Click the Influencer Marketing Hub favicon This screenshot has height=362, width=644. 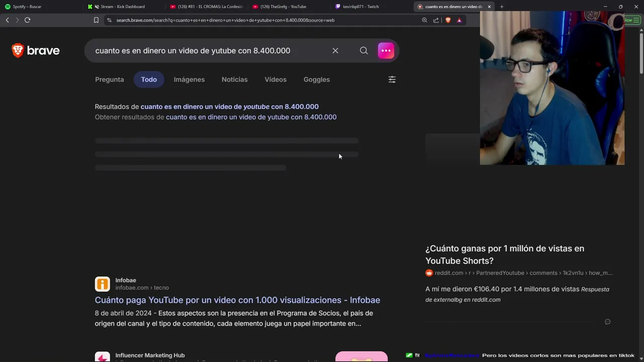pyautogui.click(x=102, y=357)
